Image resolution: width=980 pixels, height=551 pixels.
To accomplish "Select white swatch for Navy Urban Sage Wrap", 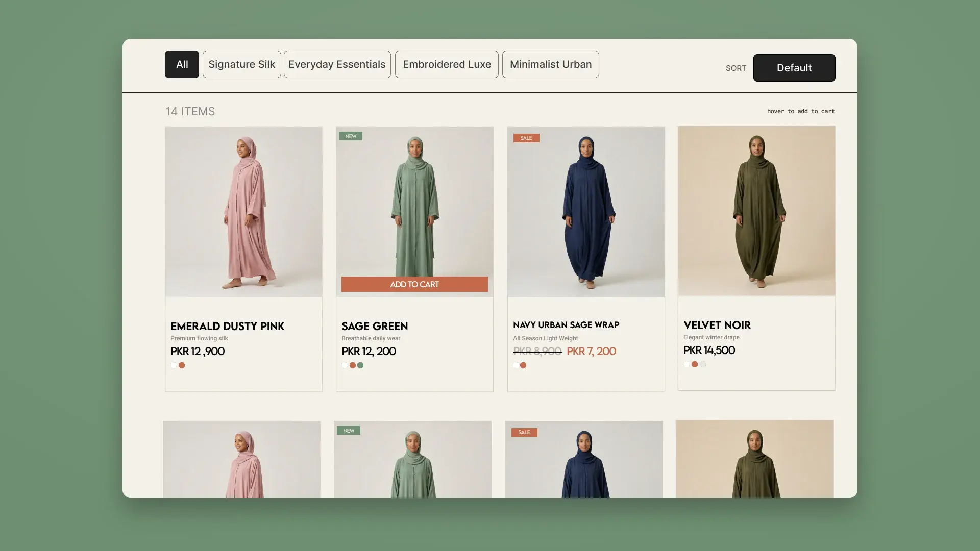I will [x=516, y=365].
